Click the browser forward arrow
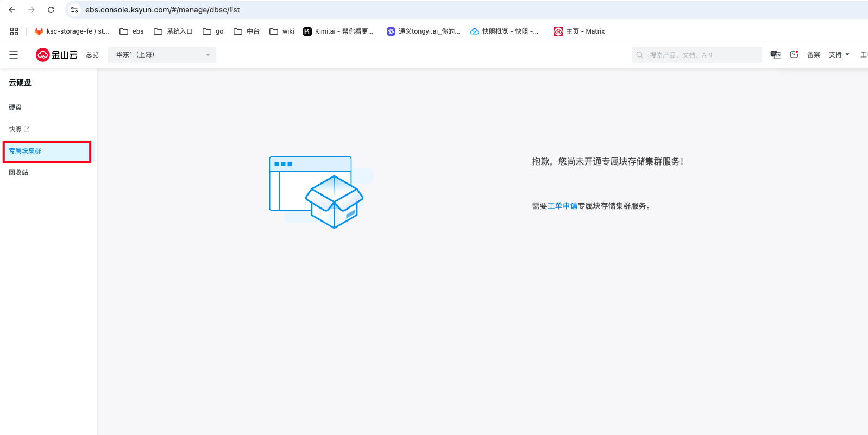Screen dimensions: 868x435 pos(32,10)
